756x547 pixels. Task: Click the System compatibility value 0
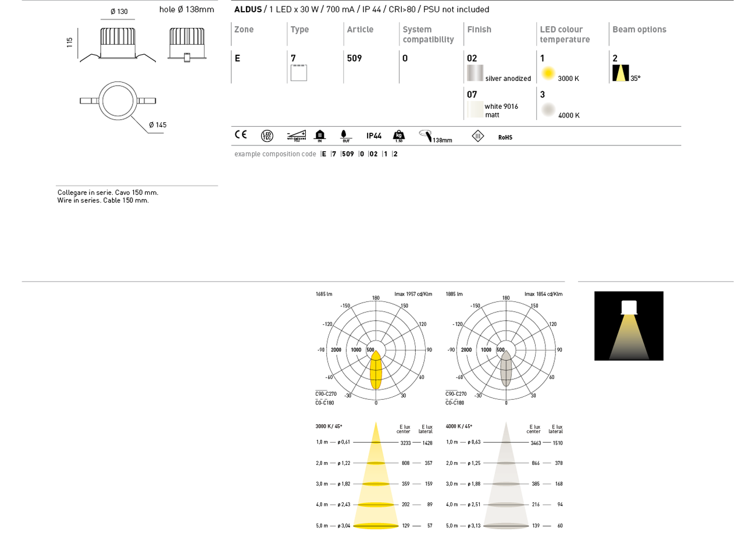[405, 58]
